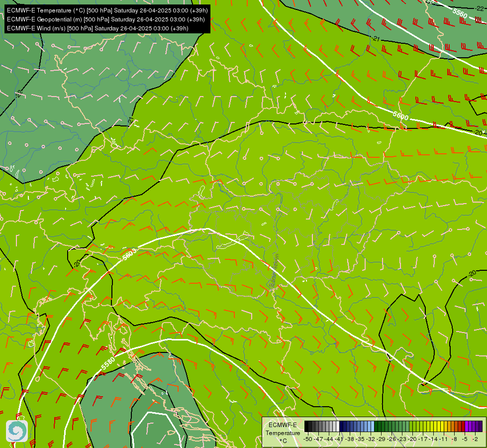Click the -47 legend tick label
This screenshot has height=448, width=487.
coord(318,439)
